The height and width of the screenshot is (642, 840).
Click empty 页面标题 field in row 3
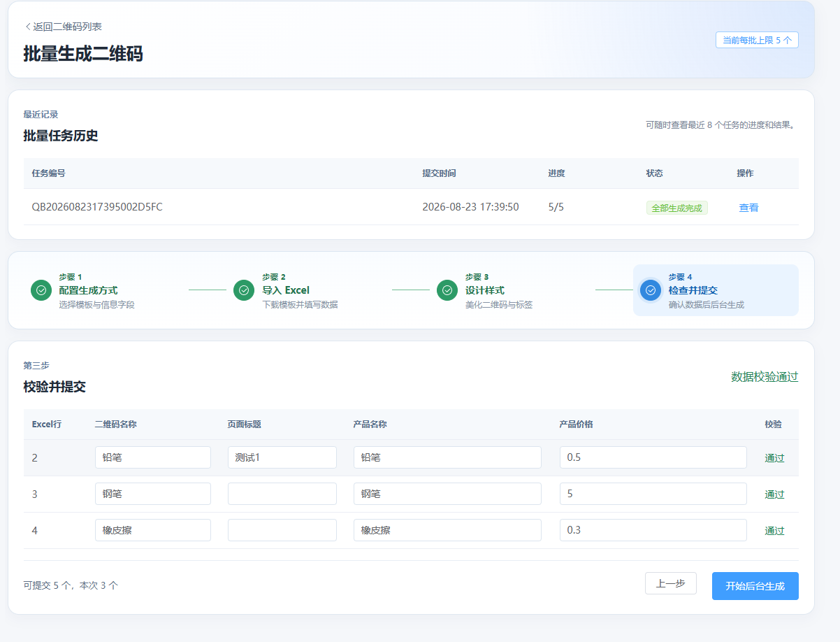coord(282,494)
